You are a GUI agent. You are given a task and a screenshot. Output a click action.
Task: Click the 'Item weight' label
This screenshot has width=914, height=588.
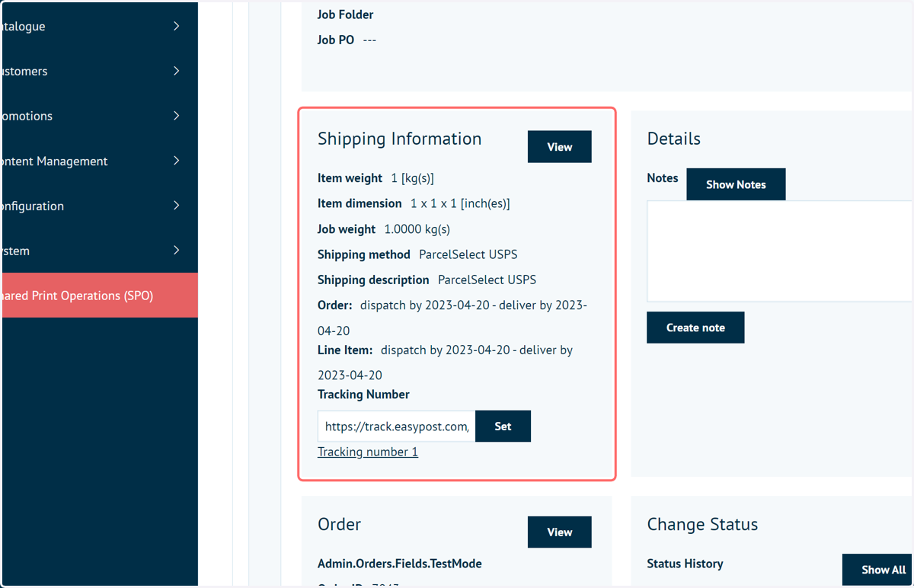[x=350, y=178]
